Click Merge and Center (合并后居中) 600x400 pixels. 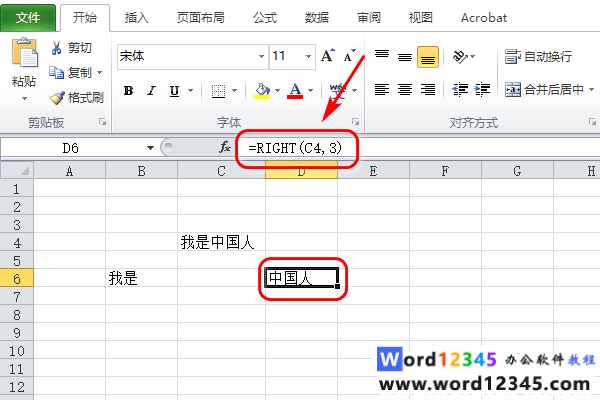(544, 90)
